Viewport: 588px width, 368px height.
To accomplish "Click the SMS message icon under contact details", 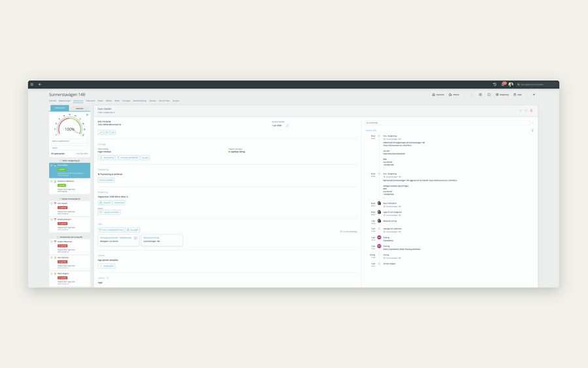I will click(106, 133).
